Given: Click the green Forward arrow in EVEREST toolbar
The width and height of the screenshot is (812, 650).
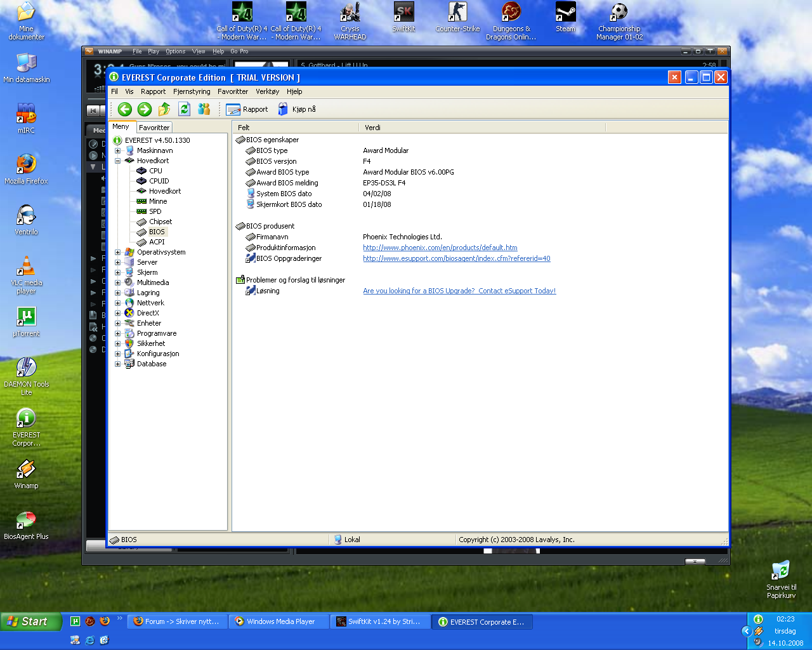Looking at the screenshot, I should pyautogui.click(x=145, y=109).
